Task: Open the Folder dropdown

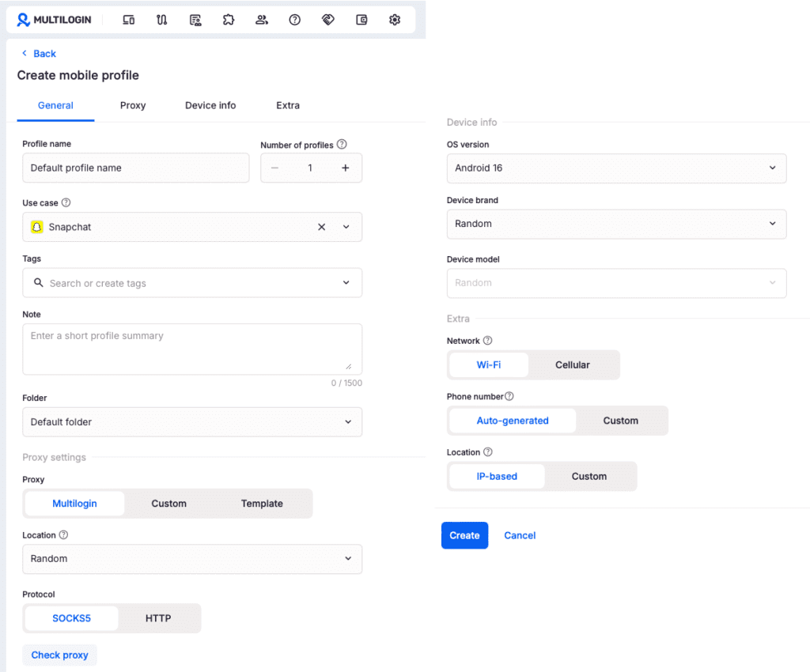Action: [x=192, y=422]
